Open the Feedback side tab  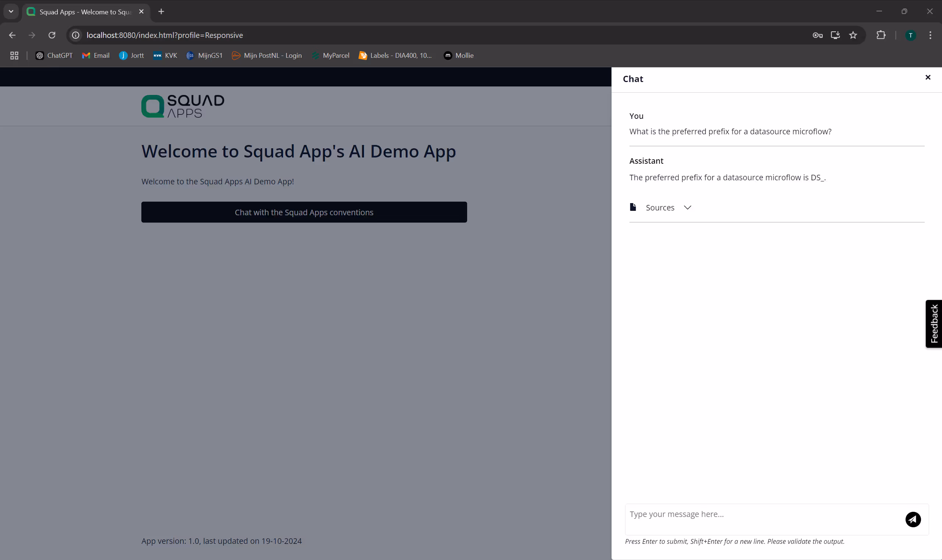934,324
